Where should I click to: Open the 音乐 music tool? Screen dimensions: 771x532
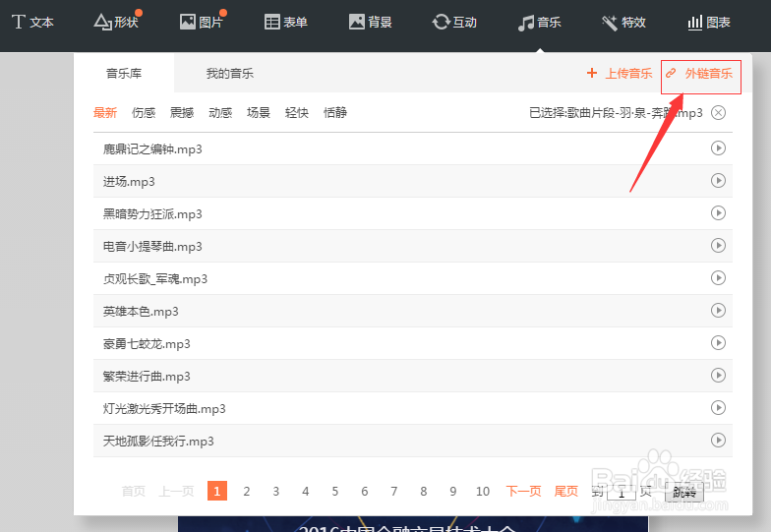click(x=539, y=22)
